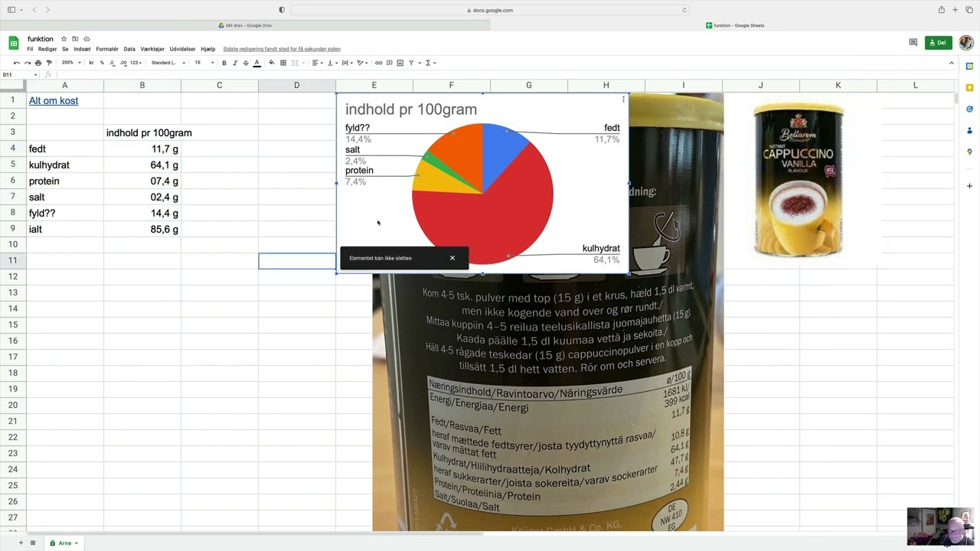
Task: Move the document with the folder icon
Action: tap(75, 39)
